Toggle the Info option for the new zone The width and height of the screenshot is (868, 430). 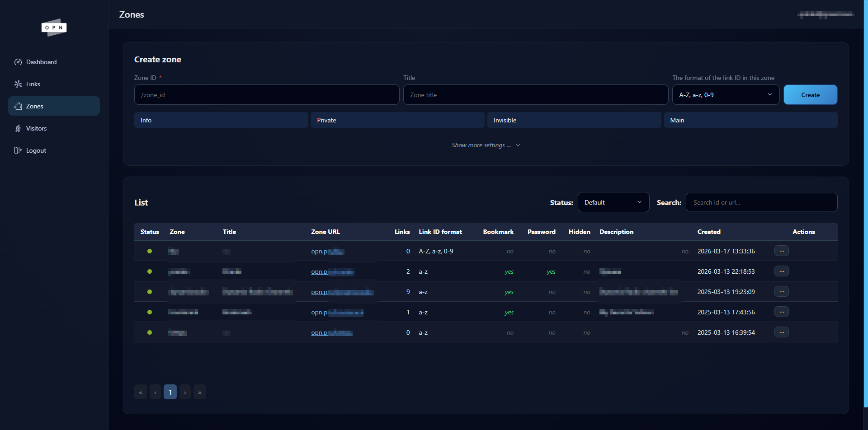221,120
